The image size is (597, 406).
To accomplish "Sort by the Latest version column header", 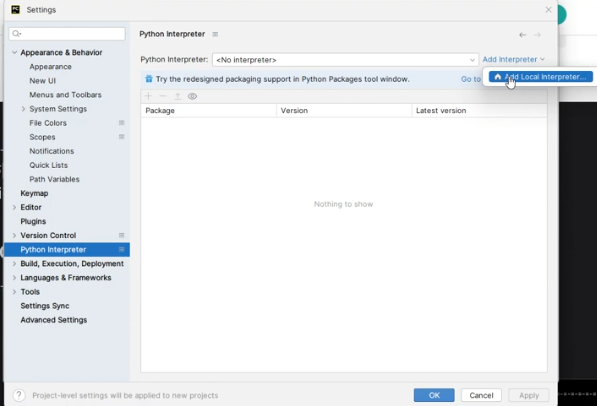I will coord(480,110).
